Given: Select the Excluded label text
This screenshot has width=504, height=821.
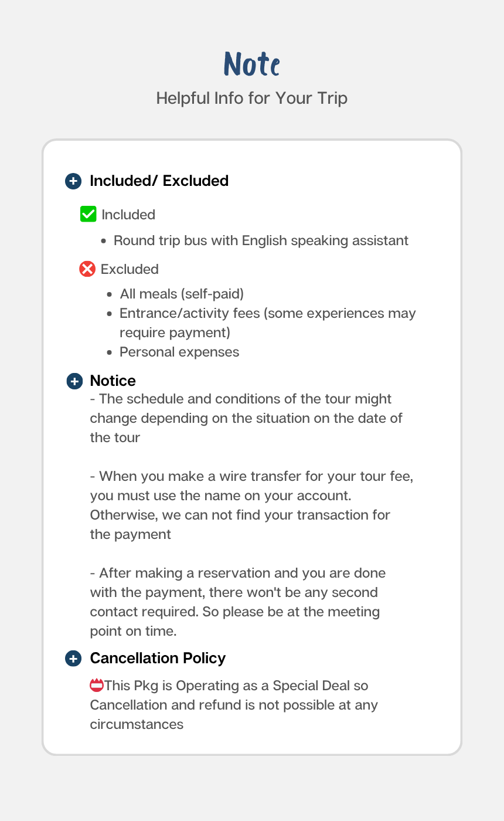Looking at the screenshot, I should coord(130,269).
